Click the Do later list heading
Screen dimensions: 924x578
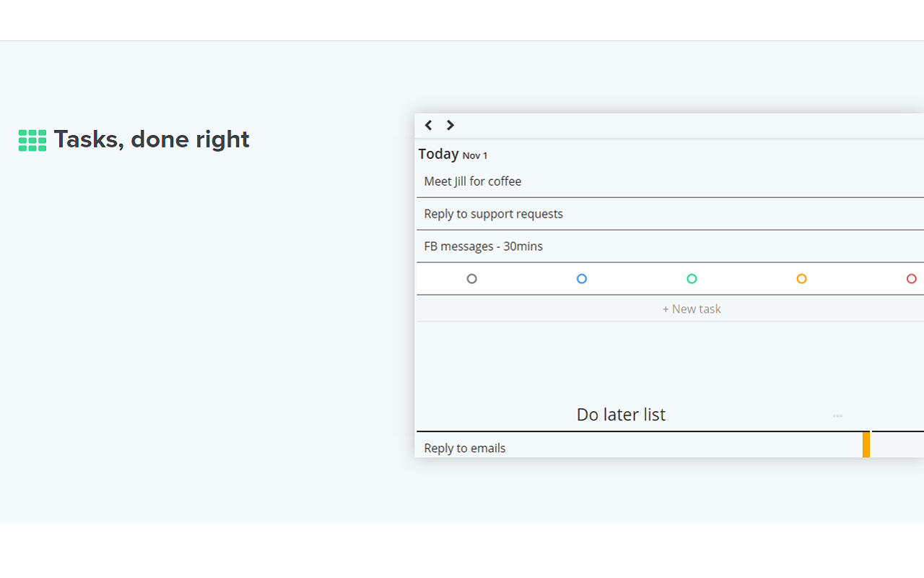(x=621, y=415)
